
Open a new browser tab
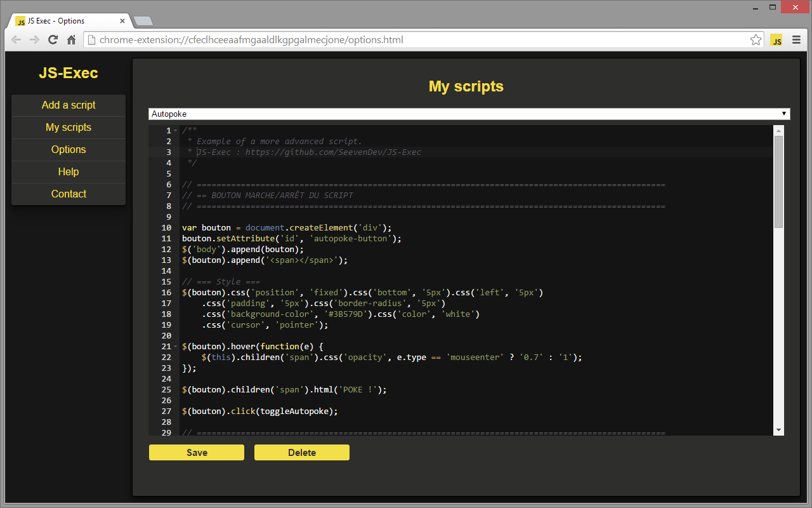[x=144, y=22]
